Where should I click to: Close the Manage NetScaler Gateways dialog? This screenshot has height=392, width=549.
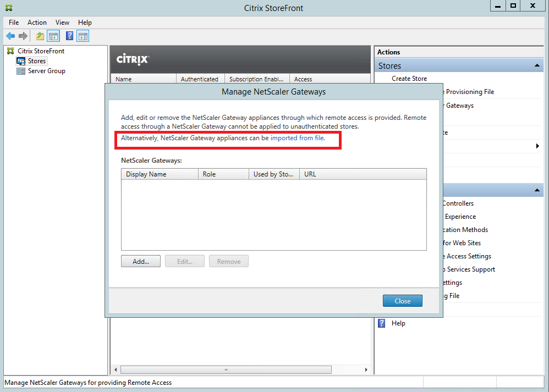[x=402, y=301]
